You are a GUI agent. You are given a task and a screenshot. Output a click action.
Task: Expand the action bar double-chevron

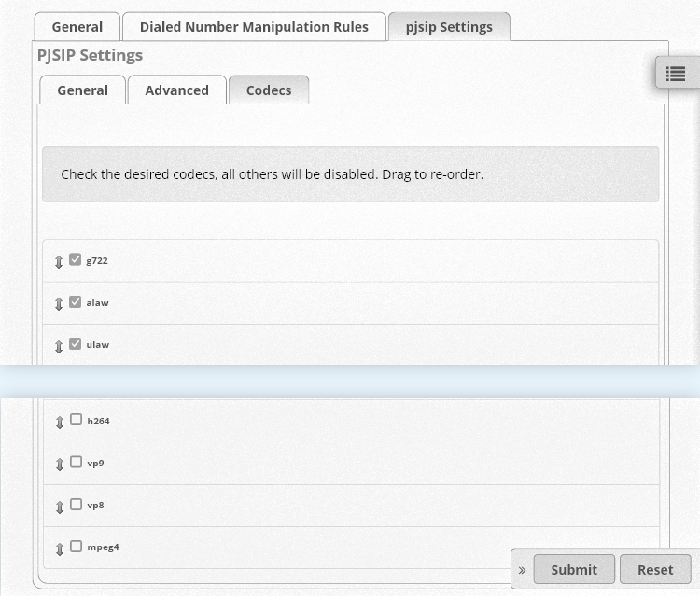click(x=522, y=570)
